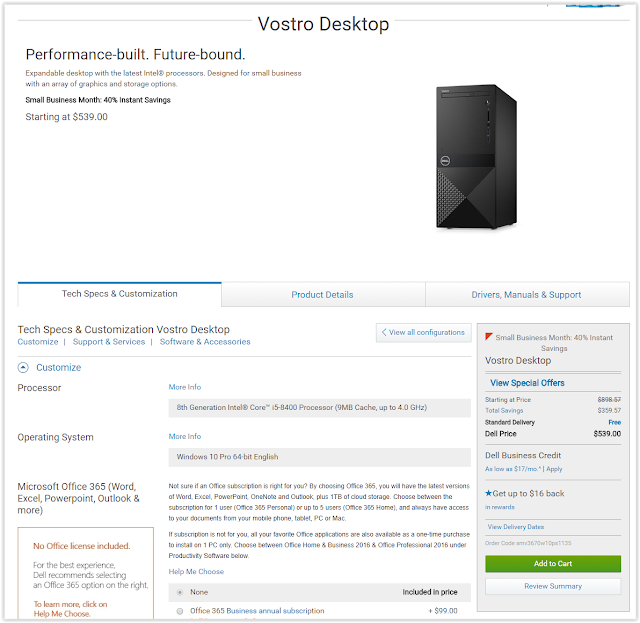This screenshot has width=640, height=623.
Task: Click the Vostro Desktop page title
Action: click(323, 24)
